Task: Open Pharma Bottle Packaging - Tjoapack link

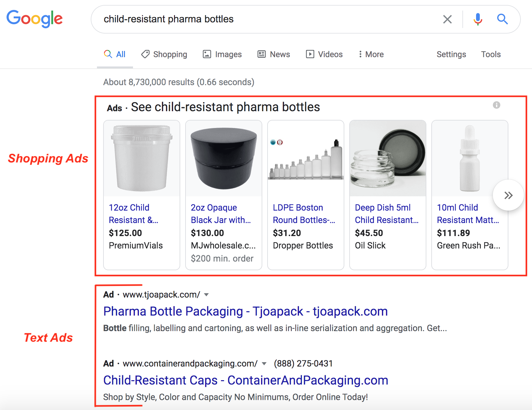Action: [245, 311]
